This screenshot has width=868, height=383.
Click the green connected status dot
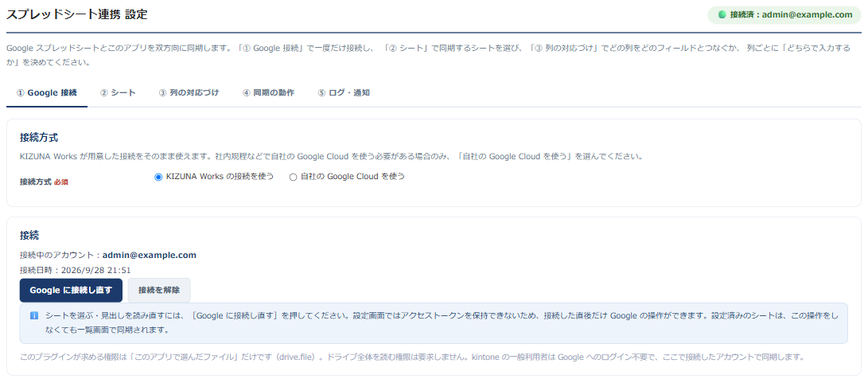coord(722,15)
